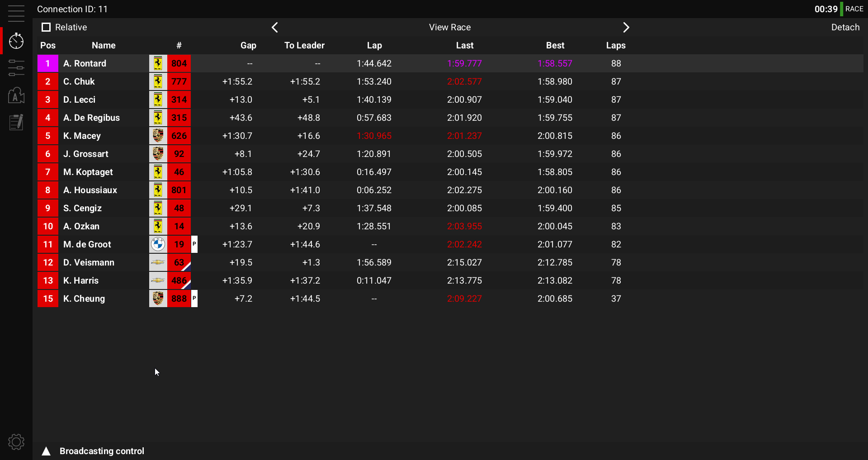This screenshot has width=868, height=460.
Task: Select car number 777
Action: 179,81
